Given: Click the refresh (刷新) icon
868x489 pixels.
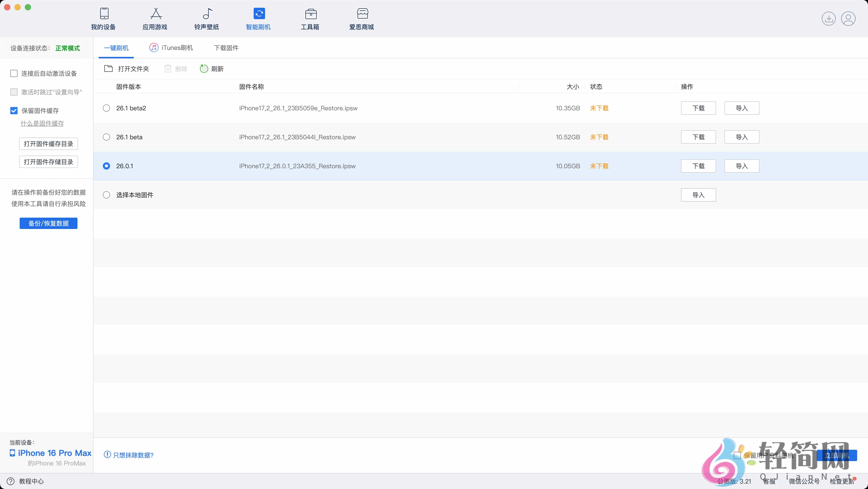Looking at the screenshot, I should point(204,69).
